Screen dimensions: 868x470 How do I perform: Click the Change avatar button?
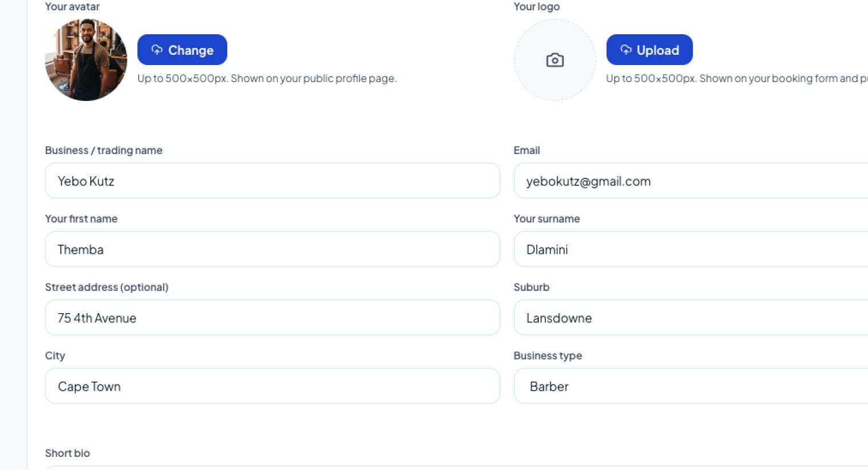(x=182, y=50)
